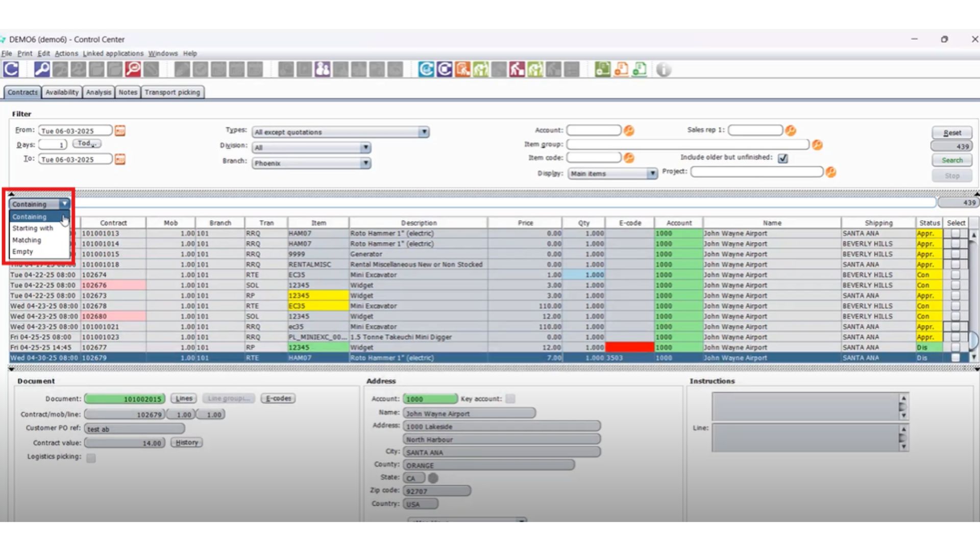Viewport: 980px width, 551px height.
Task: Open the Actions menu
Action: 66,53
